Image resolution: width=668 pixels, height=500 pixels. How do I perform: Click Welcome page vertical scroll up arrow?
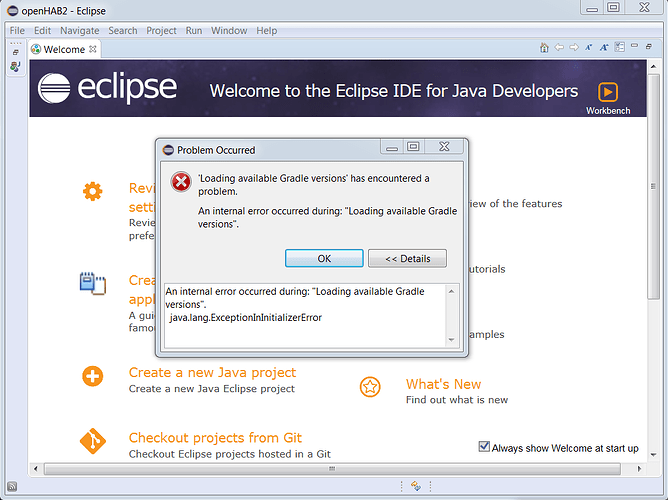653,66
